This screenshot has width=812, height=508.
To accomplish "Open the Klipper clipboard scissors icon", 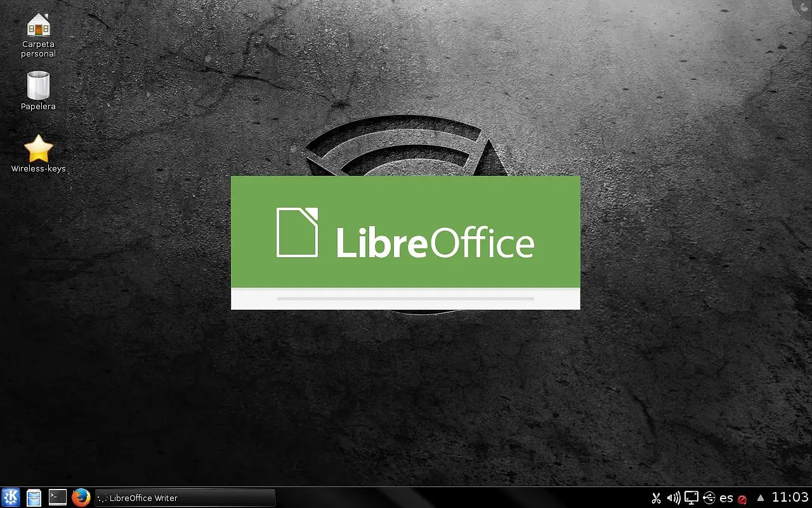I will [x=657, y=498].
